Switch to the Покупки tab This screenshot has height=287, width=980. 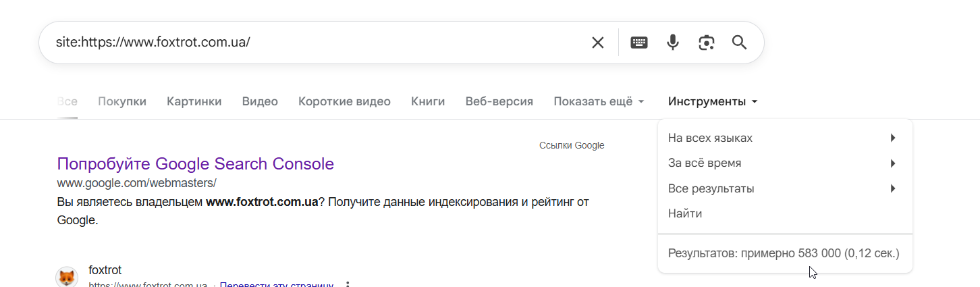click(122, 102)
